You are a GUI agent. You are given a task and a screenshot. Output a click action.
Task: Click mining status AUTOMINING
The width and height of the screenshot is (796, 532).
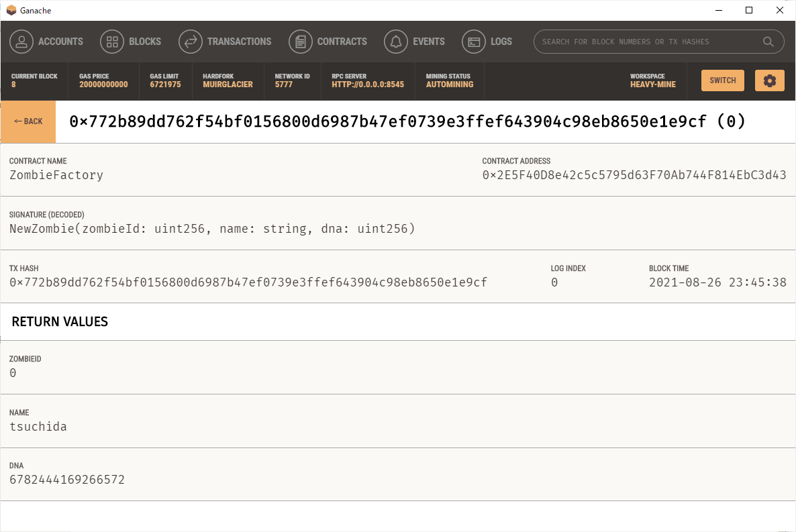click(450, 85)
